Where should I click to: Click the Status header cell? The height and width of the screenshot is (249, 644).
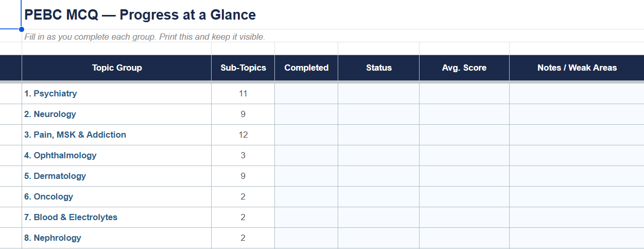click(379, 68)
